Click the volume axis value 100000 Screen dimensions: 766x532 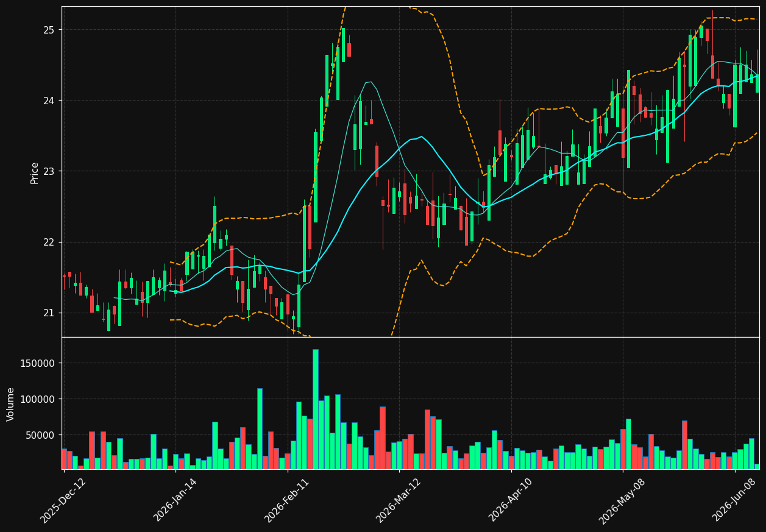point(38,399)
